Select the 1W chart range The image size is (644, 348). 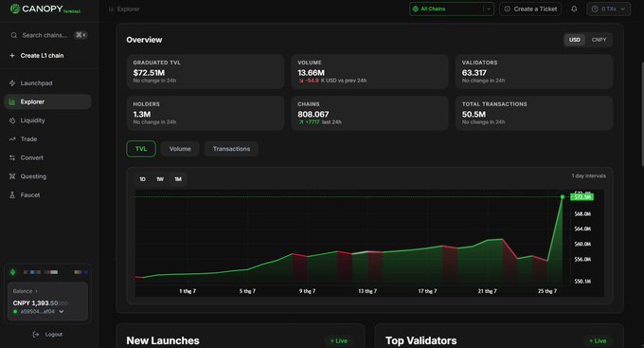(160, 179)
